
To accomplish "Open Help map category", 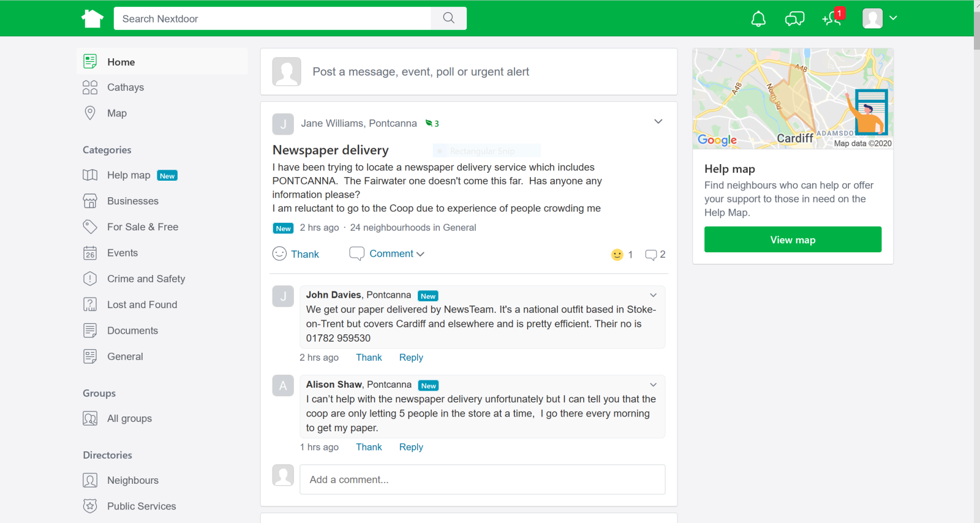I will click(x=129, y=175).
